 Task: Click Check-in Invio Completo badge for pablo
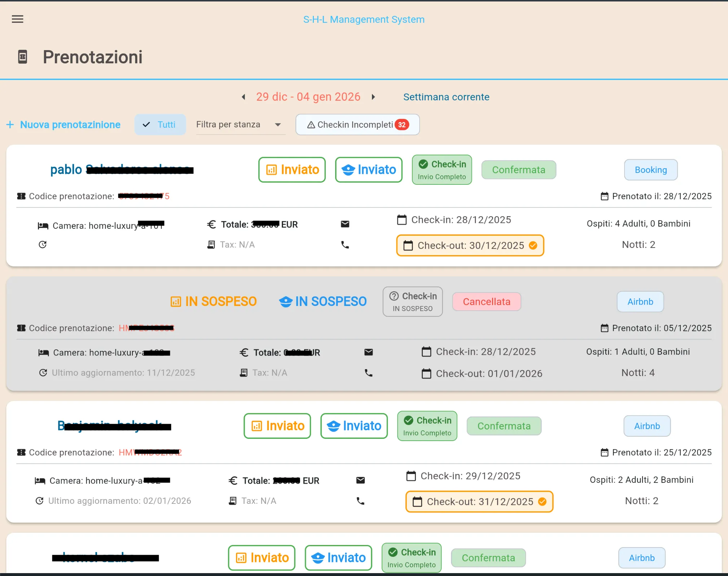pyautogui.click(x=442, y=170)
